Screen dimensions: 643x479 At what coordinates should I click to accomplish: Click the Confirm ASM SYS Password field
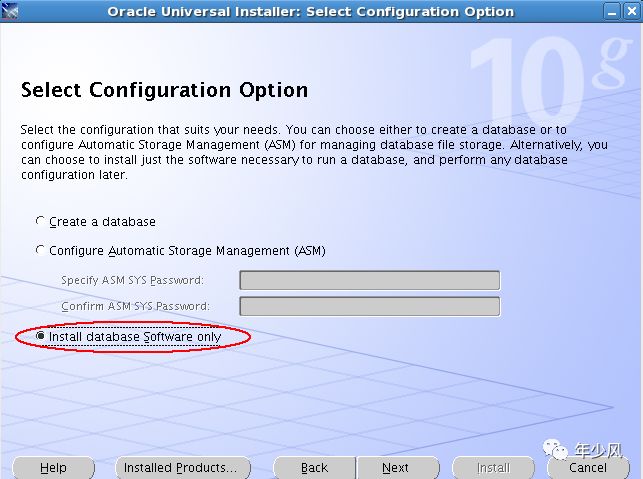(x=369, y=306)
